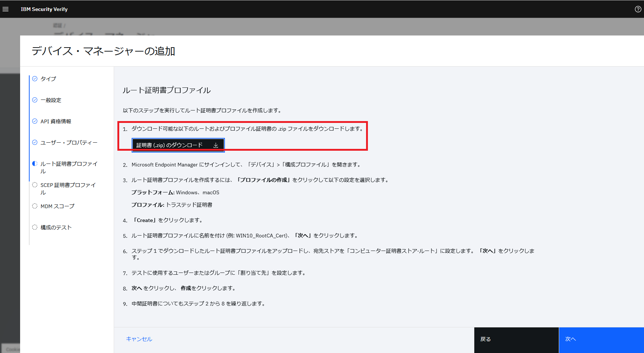
Task: Click the dashed circle beside 構成のテスト
Action: pos(35,227)
